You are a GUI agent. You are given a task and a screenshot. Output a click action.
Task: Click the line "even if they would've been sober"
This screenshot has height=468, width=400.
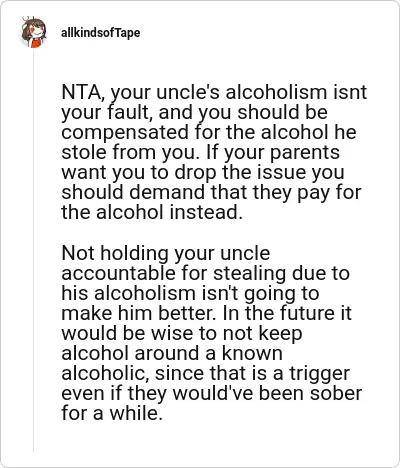click(x=212, y=393)
